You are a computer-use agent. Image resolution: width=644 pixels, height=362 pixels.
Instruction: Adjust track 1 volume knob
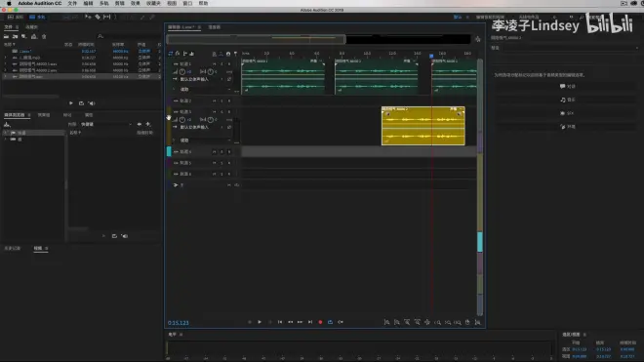(181, 72)
